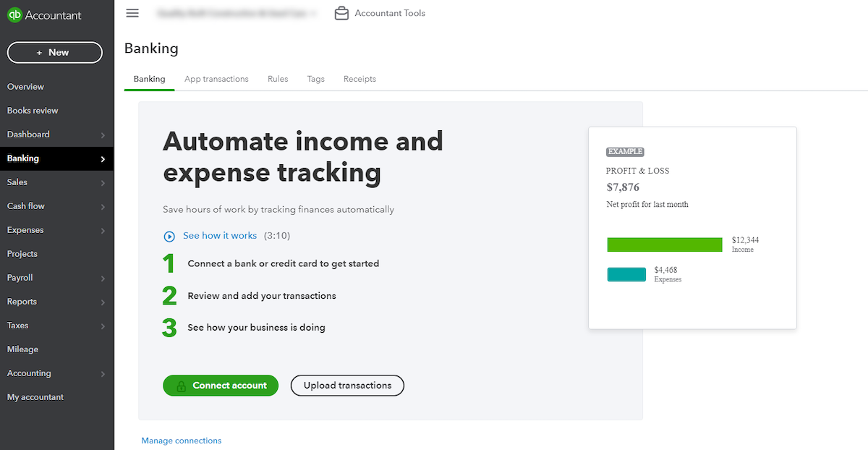Click the EXAMPLE badge on profit card

(x=625, y=152)
